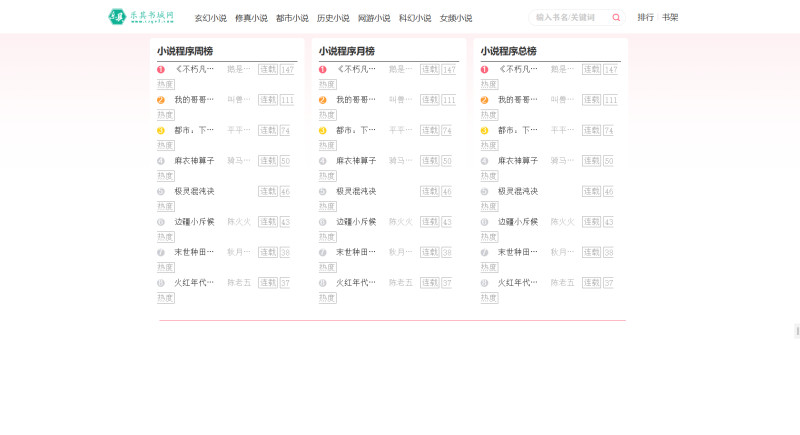Click rank 4 badge in 周榜 list
Screen dimensions: 800x435
tap(161, 161)
